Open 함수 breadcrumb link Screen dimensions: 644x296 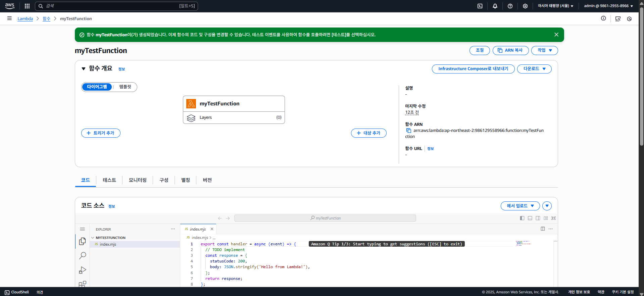click(46, 19)
